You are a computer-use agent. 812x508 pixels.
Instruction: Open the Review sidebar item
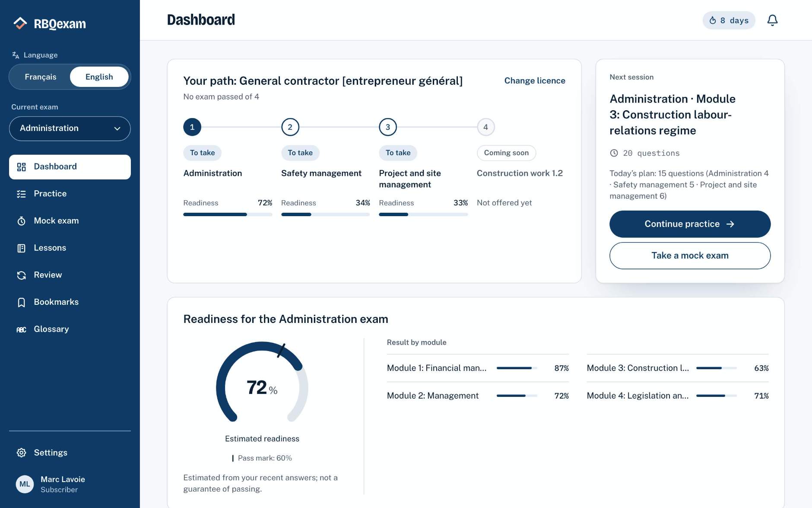70,275
